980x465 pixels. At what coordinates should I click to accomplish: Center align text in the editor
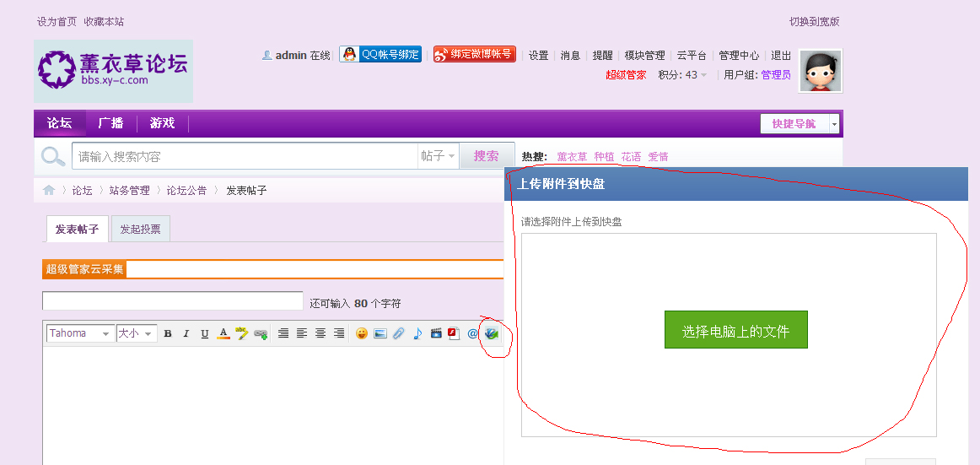click(x=320, y=333)
